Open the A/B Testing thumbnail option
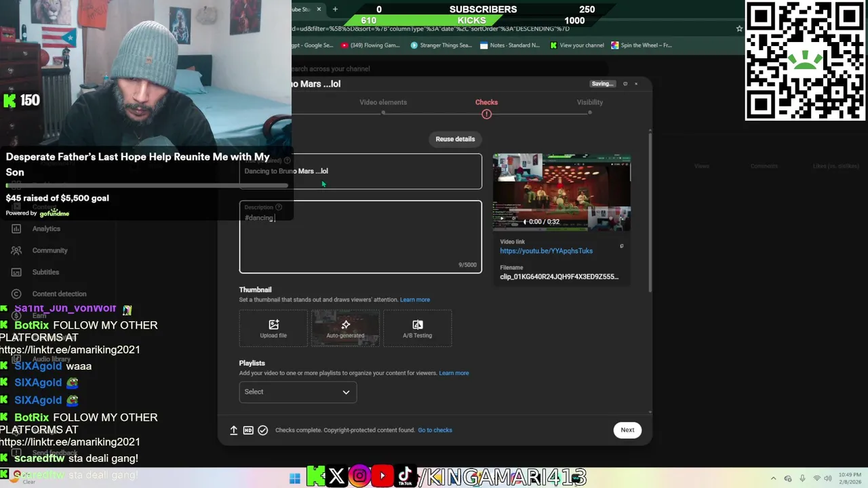The width and height of the screenshot is (868, 488). pyautogui.click(x=417, y=329)
